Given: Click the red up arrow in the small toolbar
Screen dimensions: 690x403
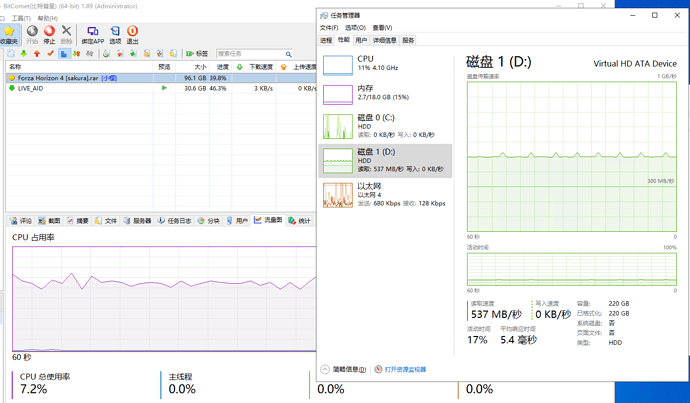Looking at the screenshot, I should click(37, 54).
